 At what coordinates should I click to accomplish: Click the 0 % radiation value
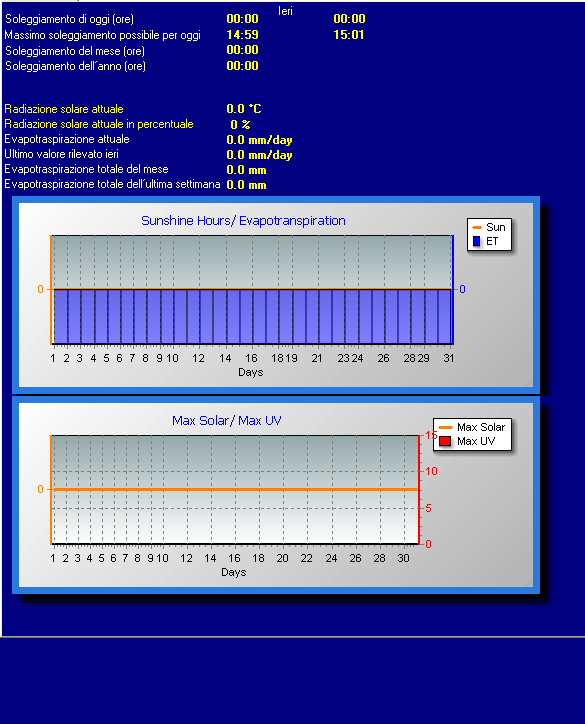click(240, 125)
